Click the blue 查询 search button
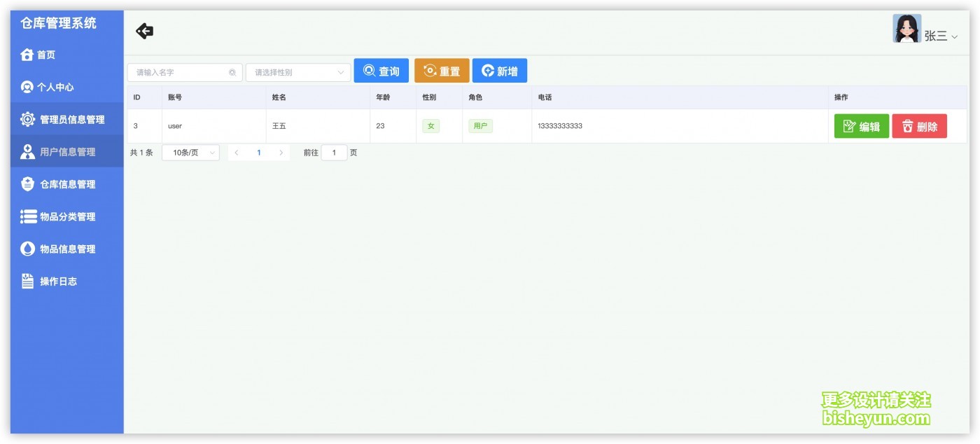Screen dimensions: 980x444 pos(381,71)
